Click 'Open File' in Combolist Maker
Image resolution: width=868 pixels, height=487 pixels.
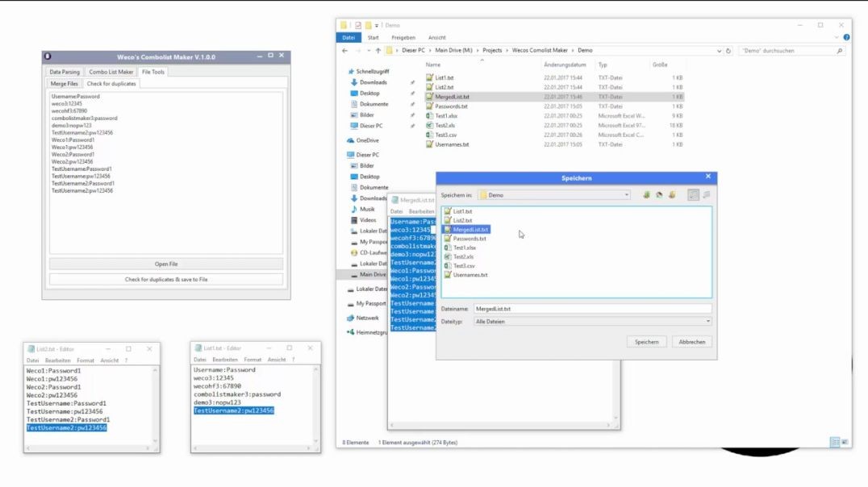[x=166, y=264]
